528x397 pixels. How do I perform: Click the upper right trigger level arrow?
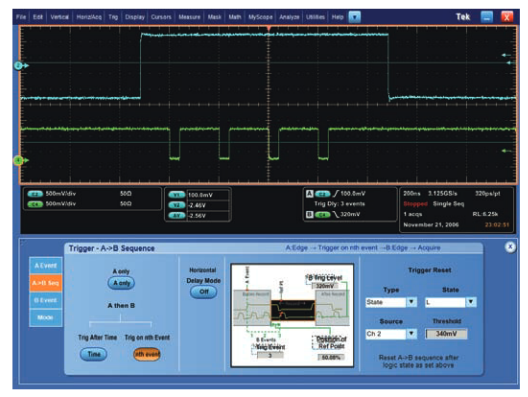[506, 55]
